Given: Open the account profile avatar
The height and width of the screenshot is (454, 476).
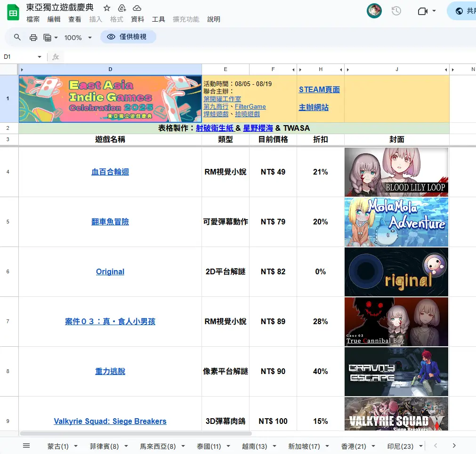Looking at the screenshot, I should coord(374,11).
